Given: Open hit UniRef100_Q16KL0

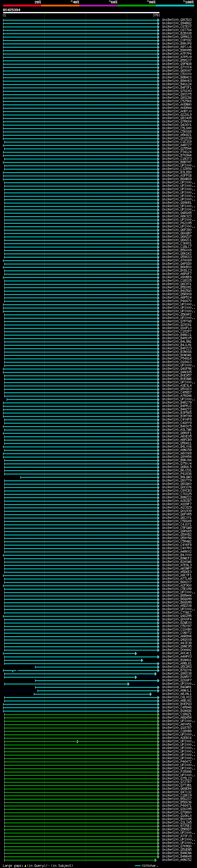Looking at the screenshot, I should tap(177, 816).
